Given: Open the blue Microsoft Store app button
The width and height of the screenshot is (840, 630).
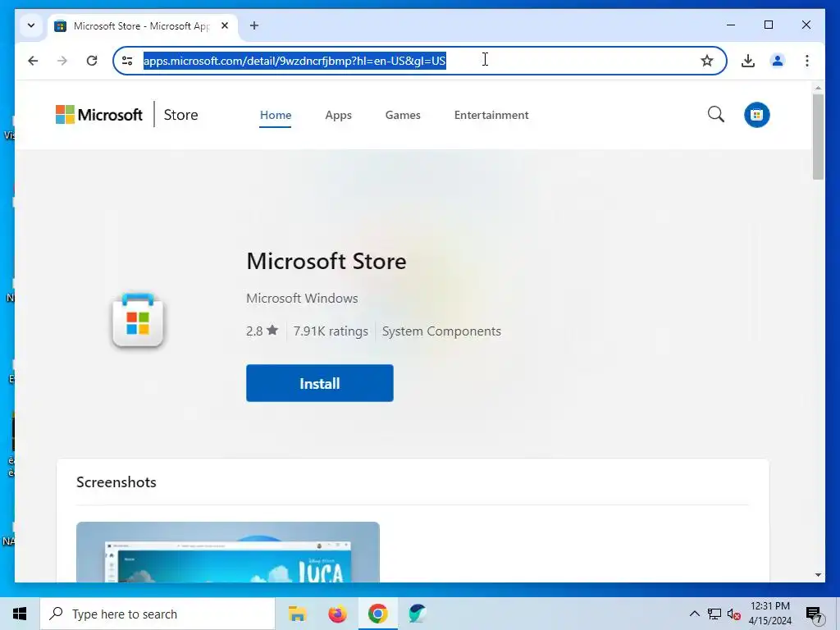Looking at the screenshot, I should point(756,115).
